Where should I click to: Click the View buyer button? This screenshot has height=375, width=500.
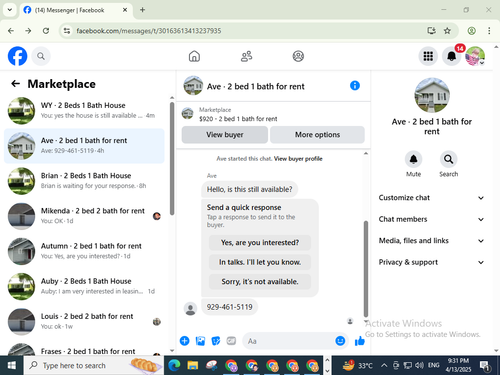[x=225, y=135]
